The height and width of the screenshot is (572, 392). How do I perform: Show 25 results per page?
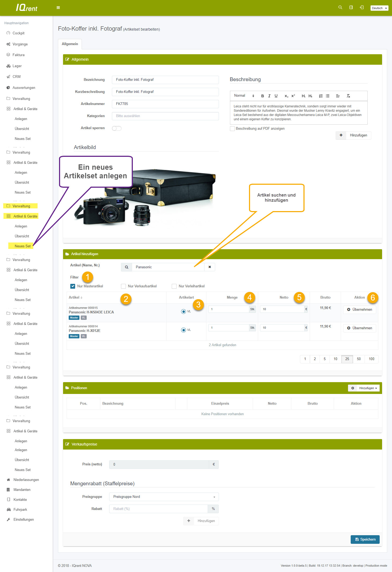pos(347,359)
